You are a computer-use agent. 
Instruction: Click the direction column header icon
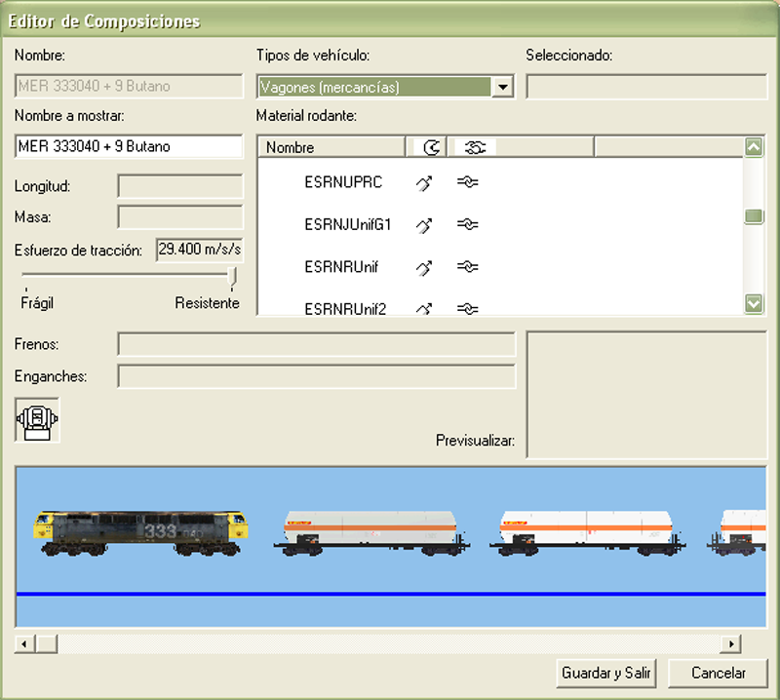coord(430,147)
